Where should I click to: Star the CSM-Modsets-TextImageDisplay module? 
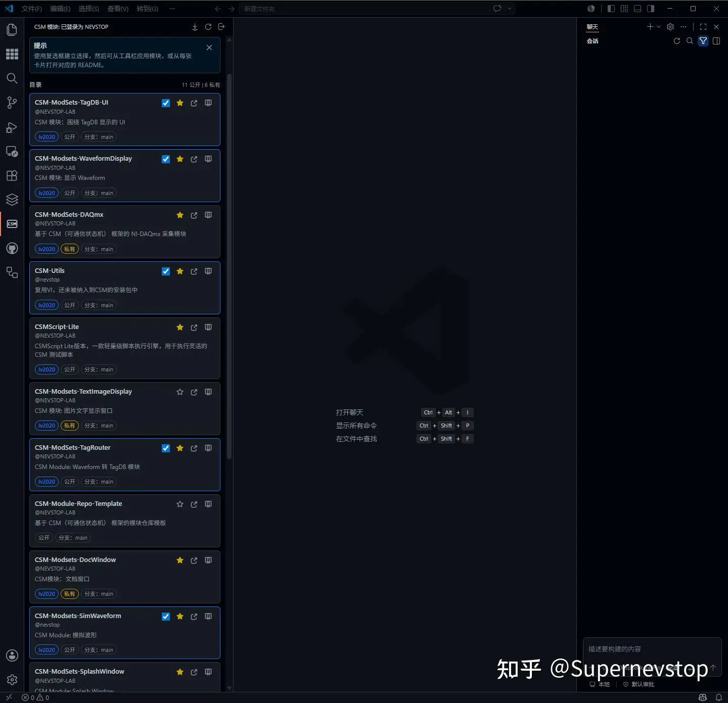click(x=180, y=392)
